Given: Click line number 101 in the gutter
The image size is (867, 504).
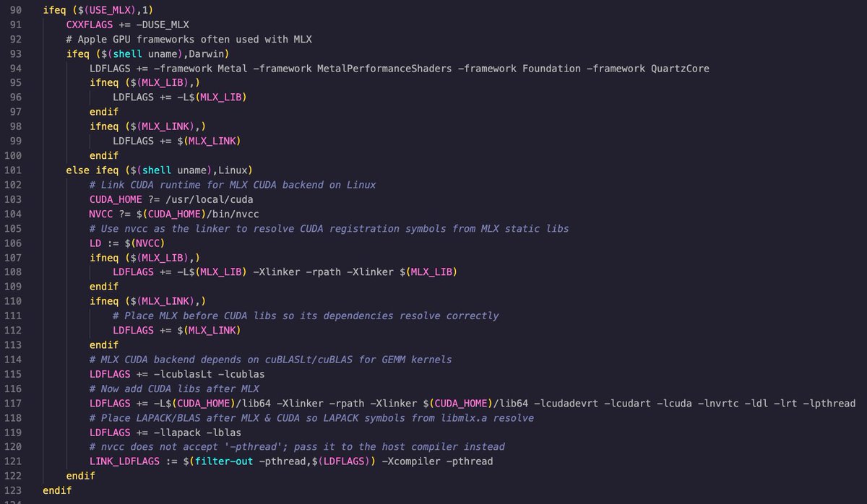Looking at the screenshot, I should (x=12, y=170).
